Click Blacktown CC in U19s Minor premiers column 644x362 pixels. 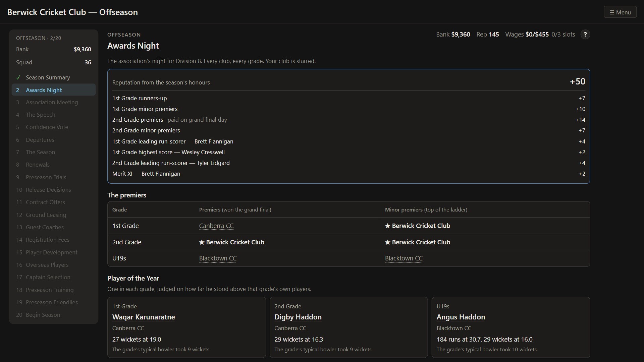(x=404, y=258)
